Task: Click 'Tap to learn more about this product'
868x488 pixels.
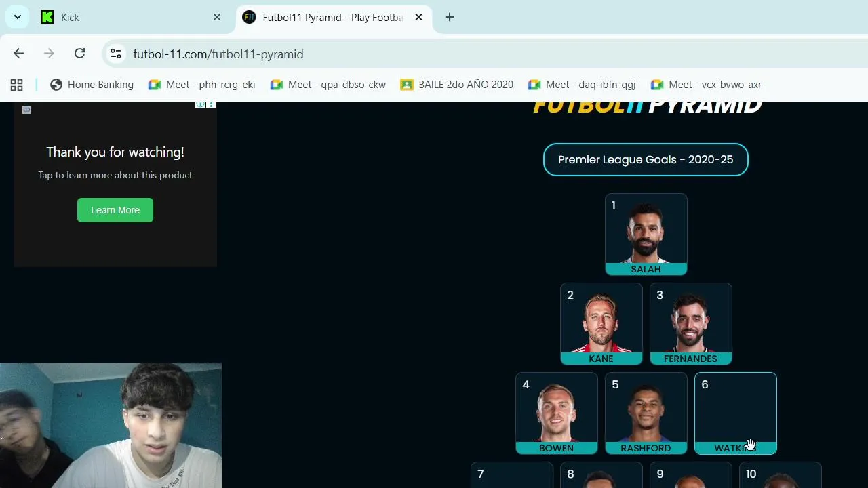Action: point(115,175)
